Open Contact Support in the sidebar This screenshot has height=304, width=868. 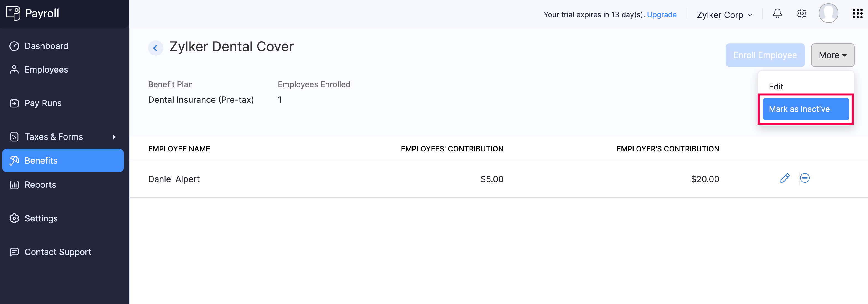(57, 252)
